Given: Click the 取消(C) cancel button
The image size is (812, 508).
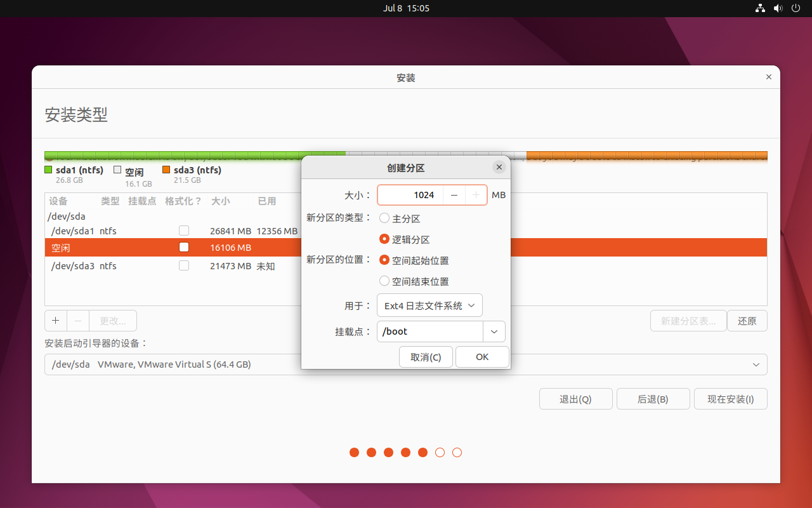Looking at the screenshot, I should pos(426,357).
